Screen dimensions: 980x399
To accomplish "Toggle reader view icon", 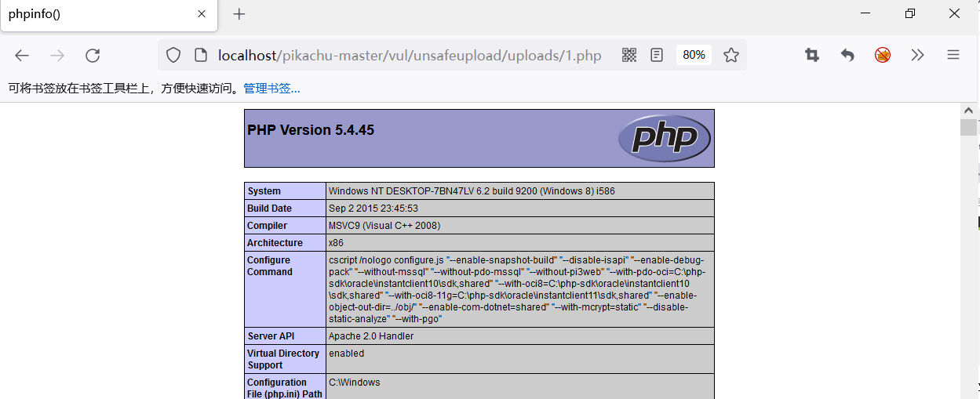I will click(657, 55).
